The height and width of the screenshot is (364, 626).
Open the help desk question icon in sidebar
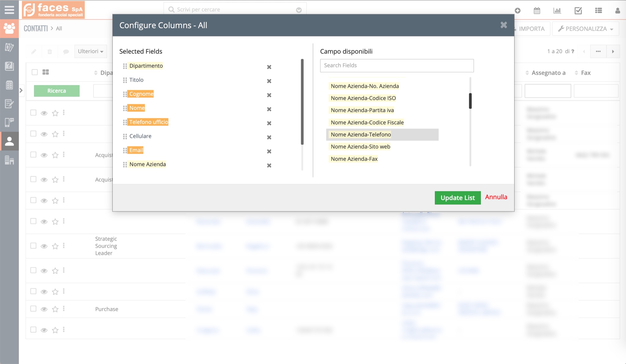coord(9,66)
